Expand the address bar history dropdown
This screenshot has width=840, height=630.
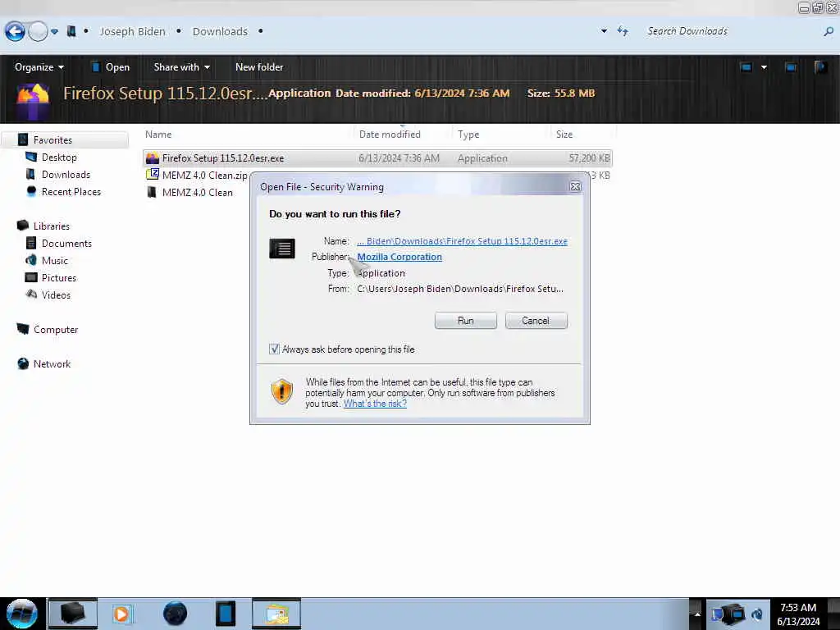pos(604,31)
